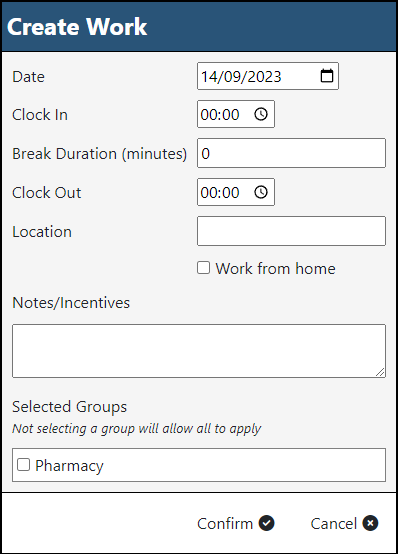Screen dimensions: 398x554
Task: Open the calendar picker in Date field
Action: click(327, 76)
